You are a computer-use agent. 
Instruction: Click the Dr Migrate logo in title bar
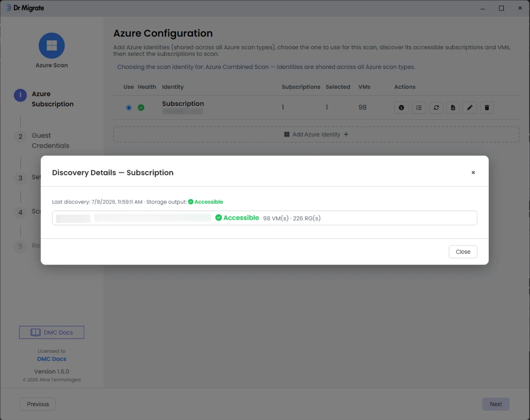(x=25, y=8)
